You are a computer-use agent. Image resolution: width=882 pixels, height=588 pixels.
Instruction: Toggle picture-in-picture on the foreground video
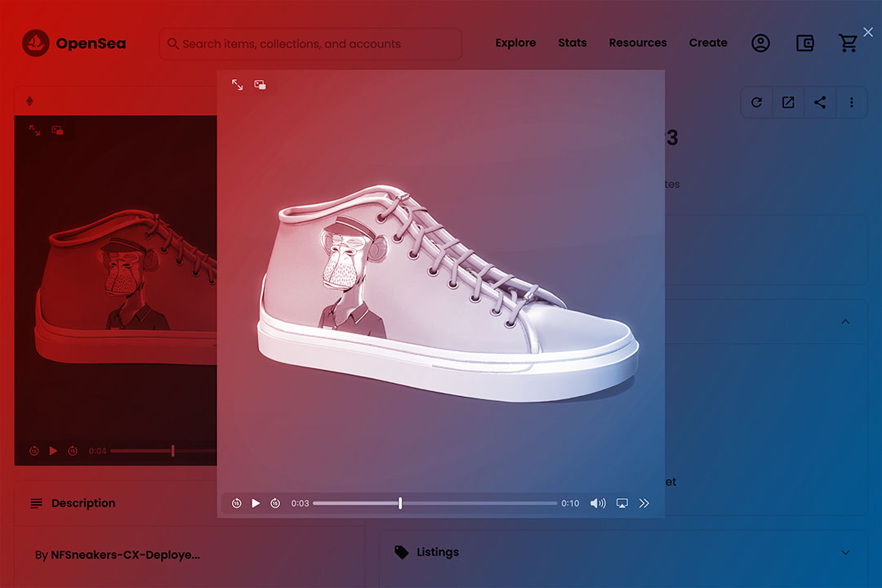(260, 84)
